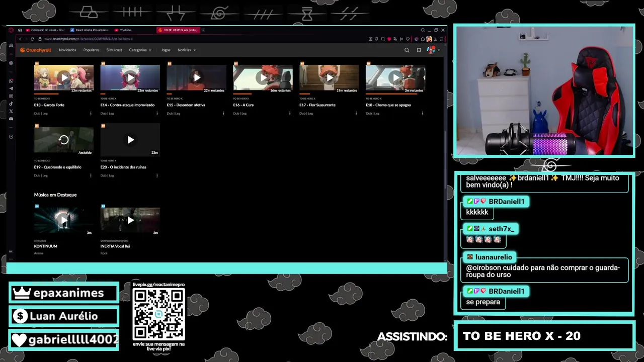Click the livepix QR code on the overlay
Image resolution: width=644 pixels, height=362 pixels.
[158, 315]
